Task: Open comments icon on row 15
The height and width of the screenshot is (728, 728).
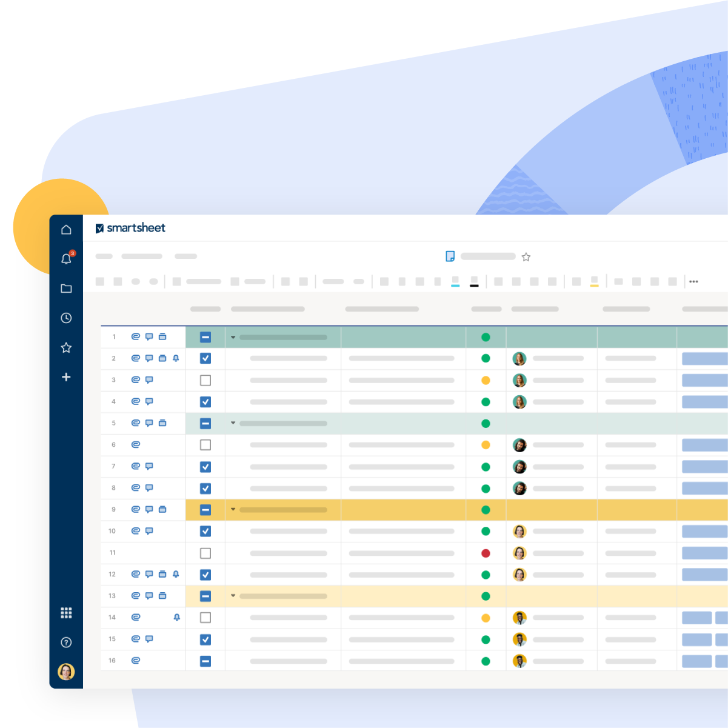Action: tap(149, 639)
